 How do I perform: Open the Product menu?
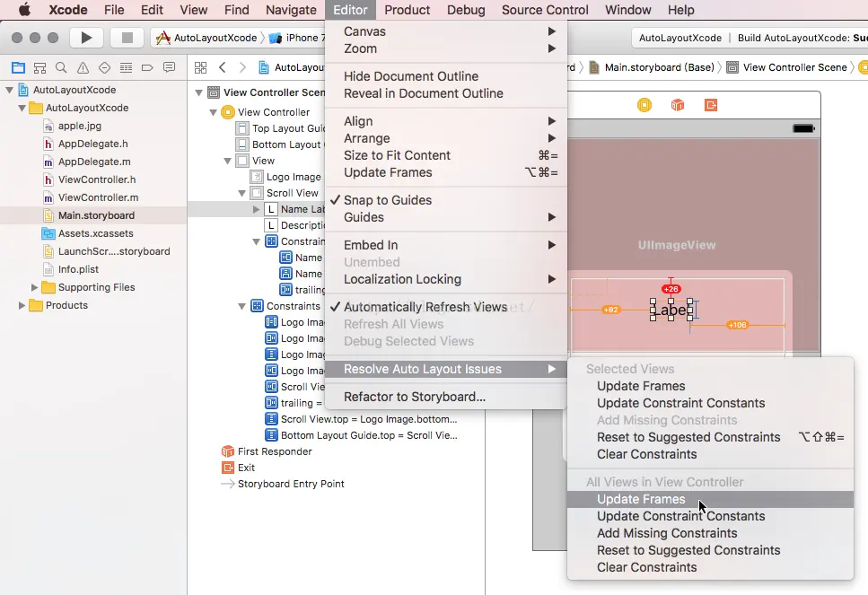coord(407,10)
